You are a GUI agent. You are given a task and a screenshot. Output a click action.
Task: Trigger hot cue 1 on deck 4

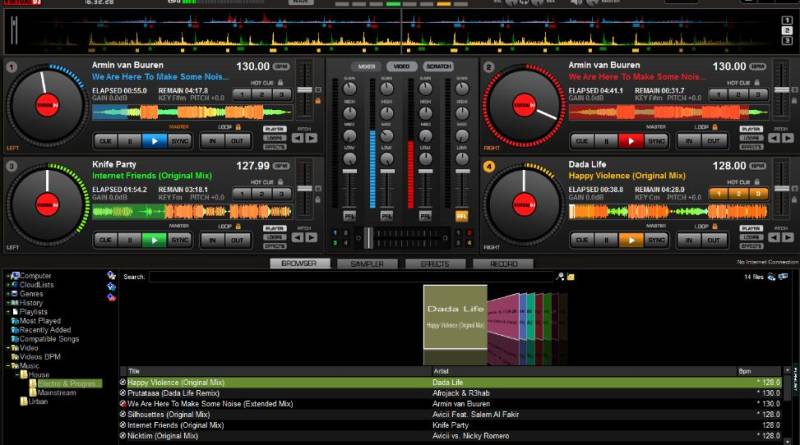718,194
